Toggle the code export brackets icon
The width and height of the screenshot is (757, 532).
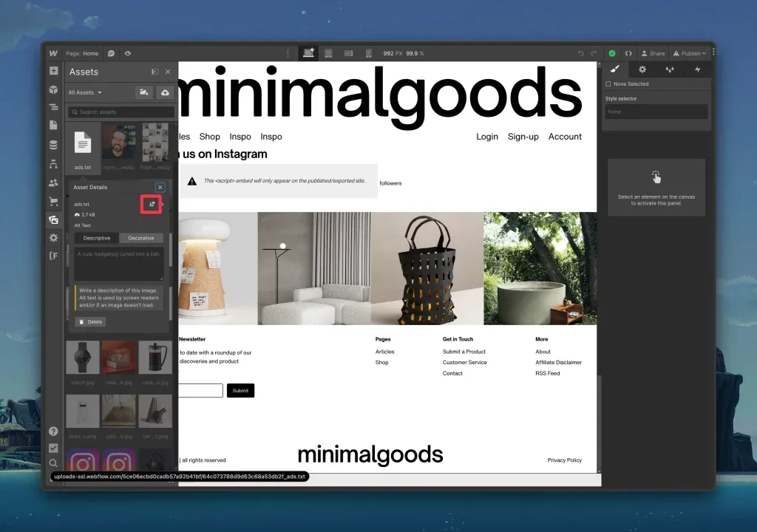(x=628, y=54)
